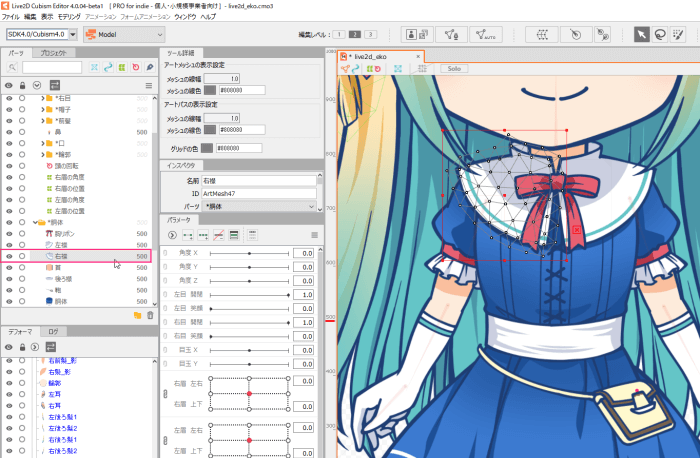The width and height of the screenshot is (700, 458).
Task: Collapse the *胴体 folder
Action: point(35,222)
